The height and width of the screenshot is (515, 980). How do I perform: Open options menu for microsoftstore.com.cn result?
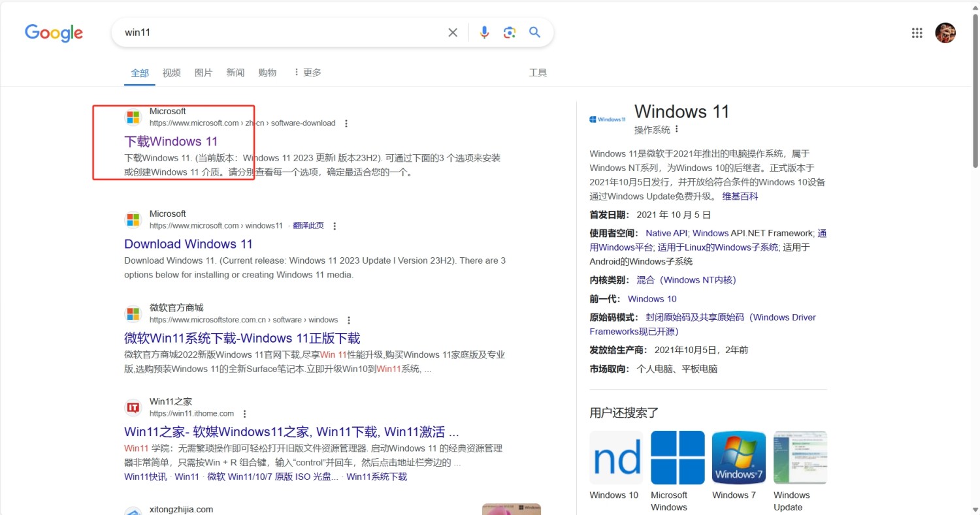point(349,320)
